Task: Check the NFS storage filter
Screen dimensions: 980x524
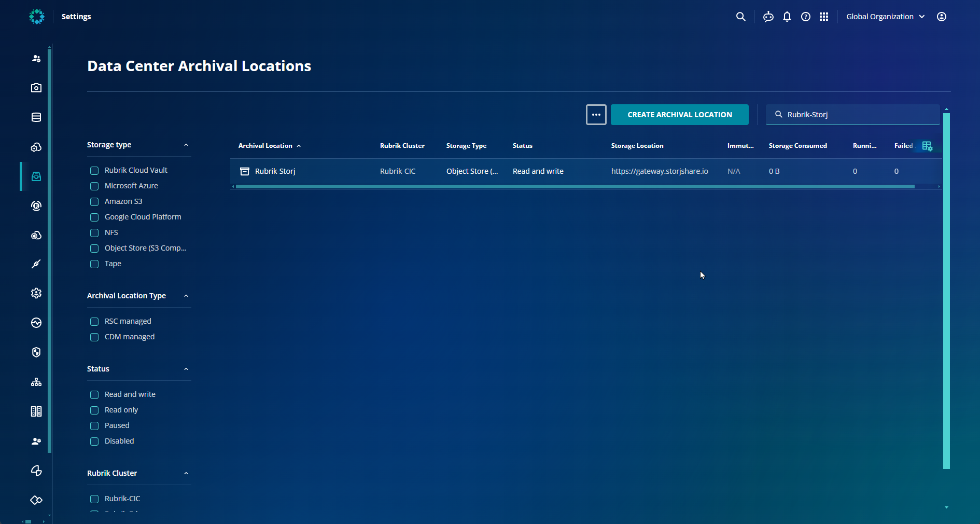Action: point(94,233)
